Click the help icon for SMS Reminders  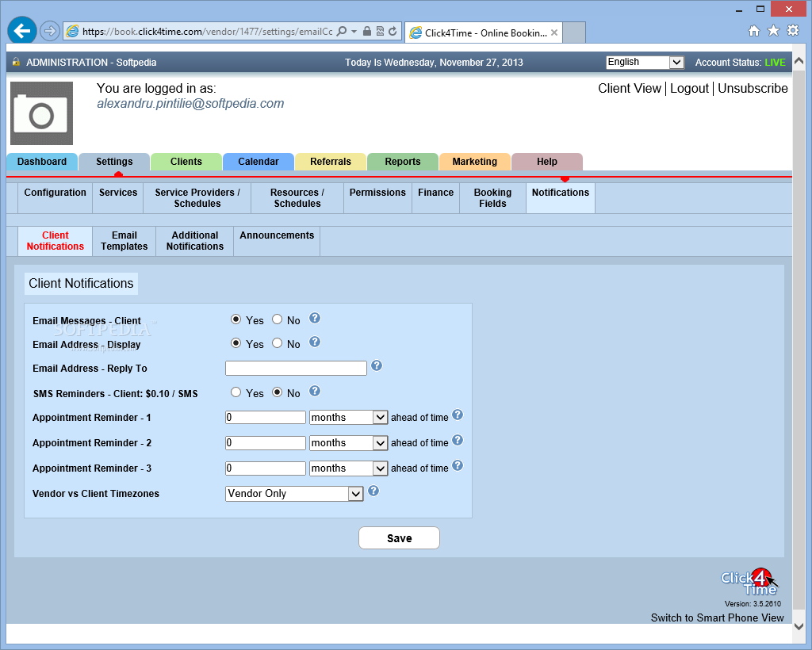314,392
